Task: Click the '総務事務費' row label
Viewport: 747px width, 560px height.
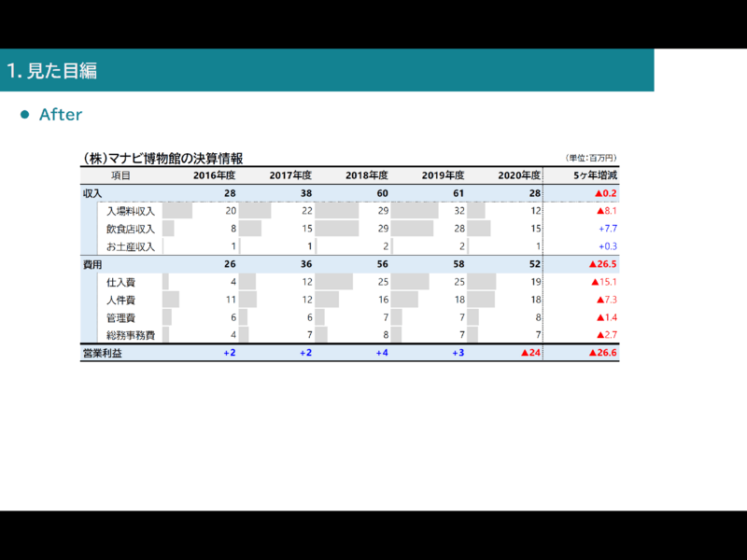Action: [131, 335]
